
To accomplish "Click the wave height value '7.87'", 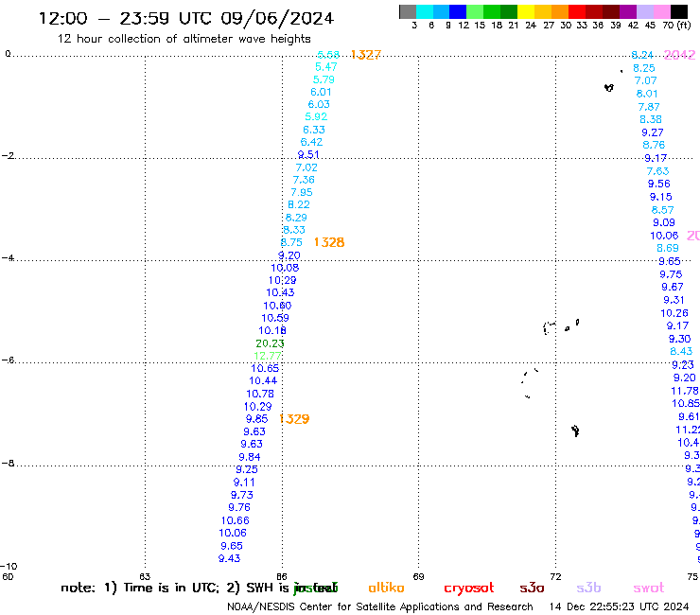I will coord(649,107).
